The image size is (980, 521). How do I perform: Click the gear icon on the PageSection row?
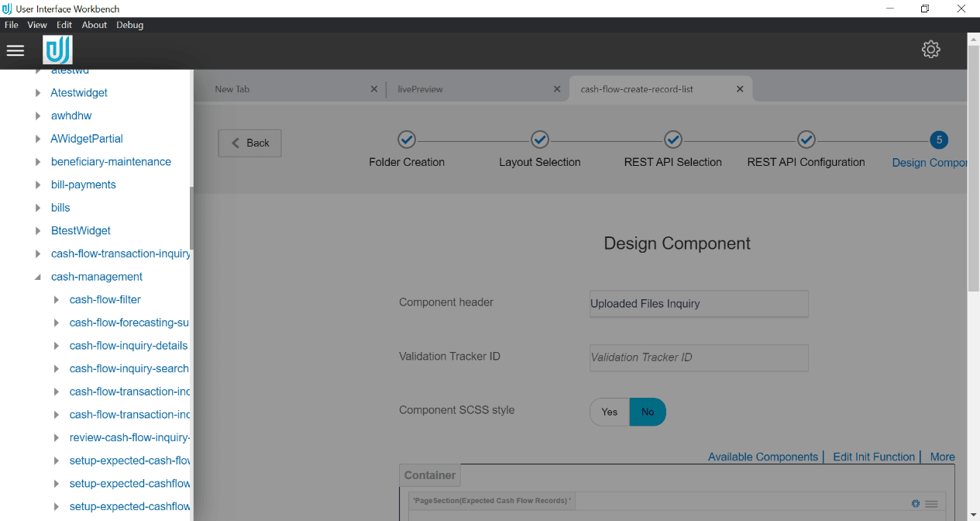pos(916,502)
